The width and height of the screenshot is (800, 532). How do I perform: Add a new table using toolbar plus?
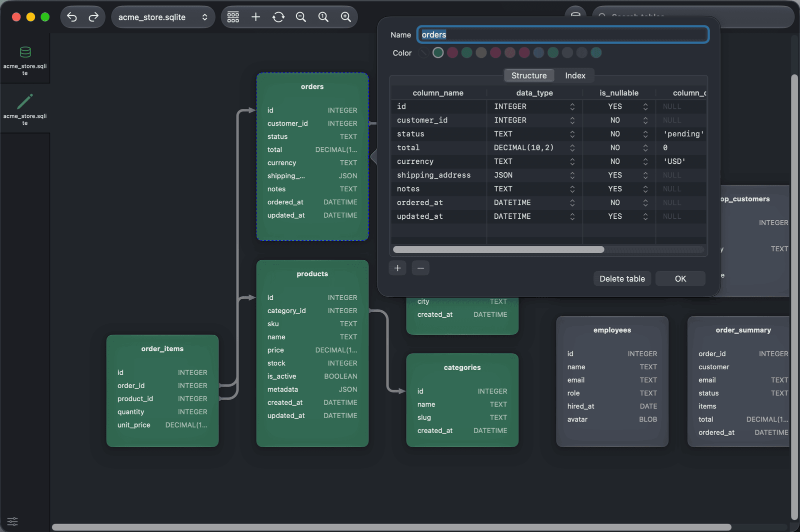pos(255,17)
